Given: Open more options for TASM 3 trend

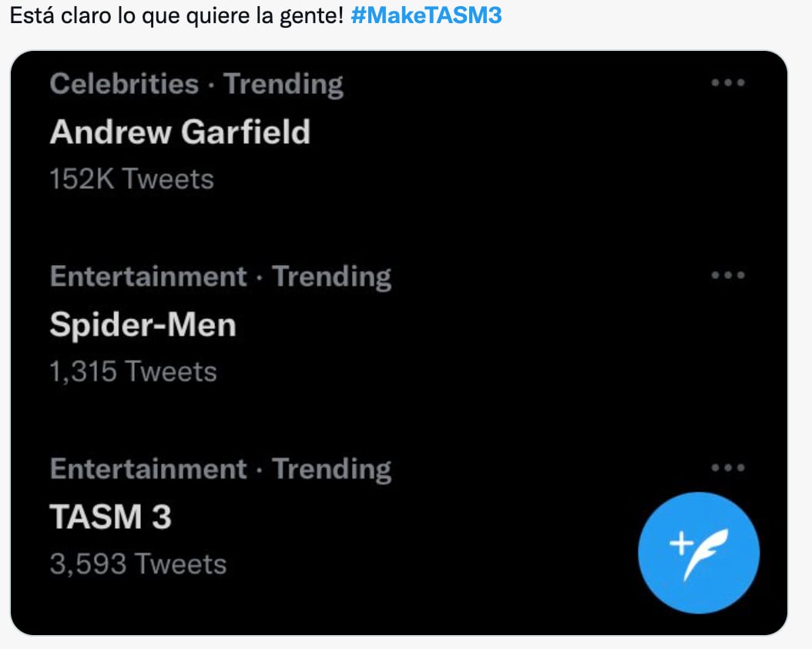Looking at the screenshot, I should [727, 468].
